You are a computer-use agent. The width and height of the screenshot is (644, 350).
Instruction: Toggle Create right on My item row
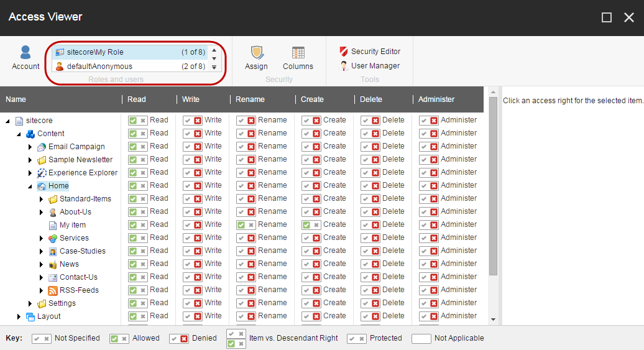311,225
